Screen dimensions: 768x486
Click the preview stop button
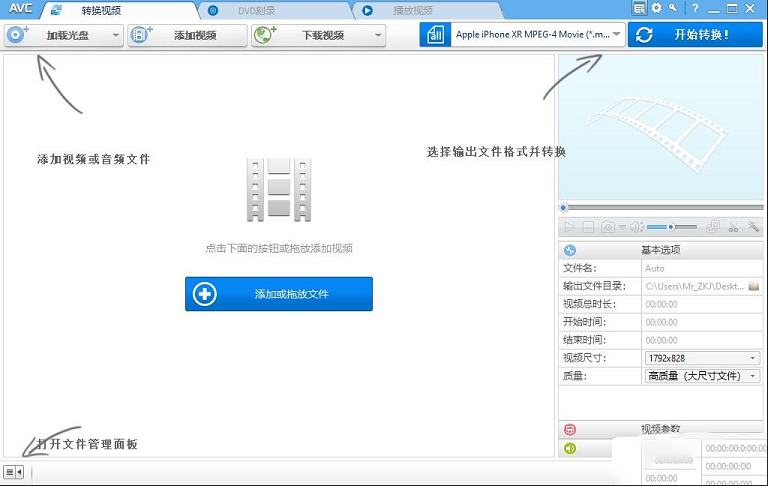588,227
